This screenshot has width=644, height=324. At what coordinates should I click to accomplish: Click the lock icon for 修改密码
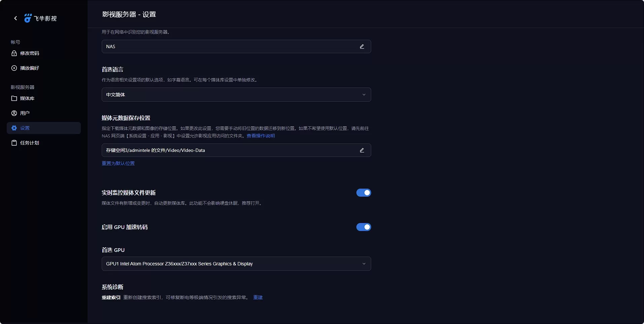click(14, 53)
